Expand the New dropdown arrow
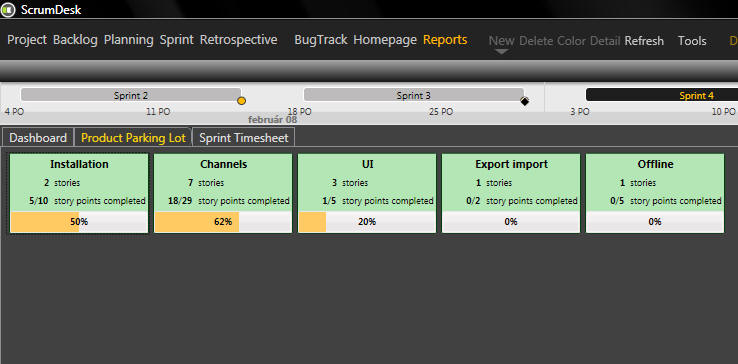The height and width of the screenshot is (364, 738). 502,52
